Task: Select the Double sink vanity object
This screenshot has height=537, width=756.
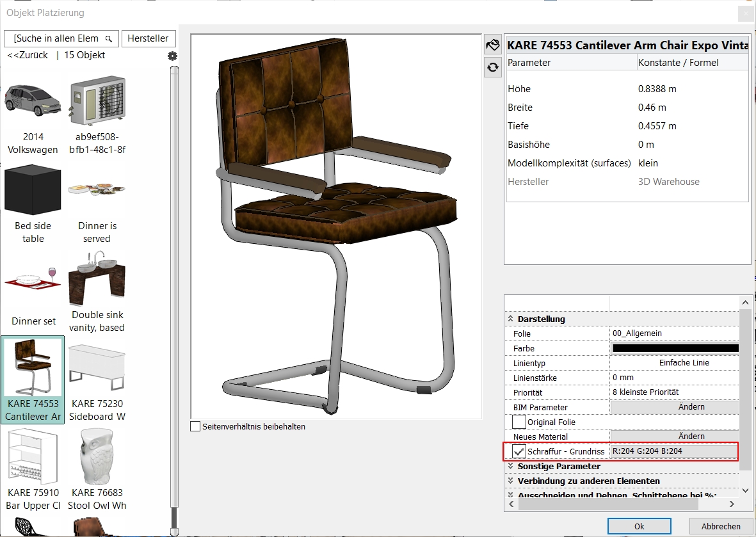Action: [97, 291]
